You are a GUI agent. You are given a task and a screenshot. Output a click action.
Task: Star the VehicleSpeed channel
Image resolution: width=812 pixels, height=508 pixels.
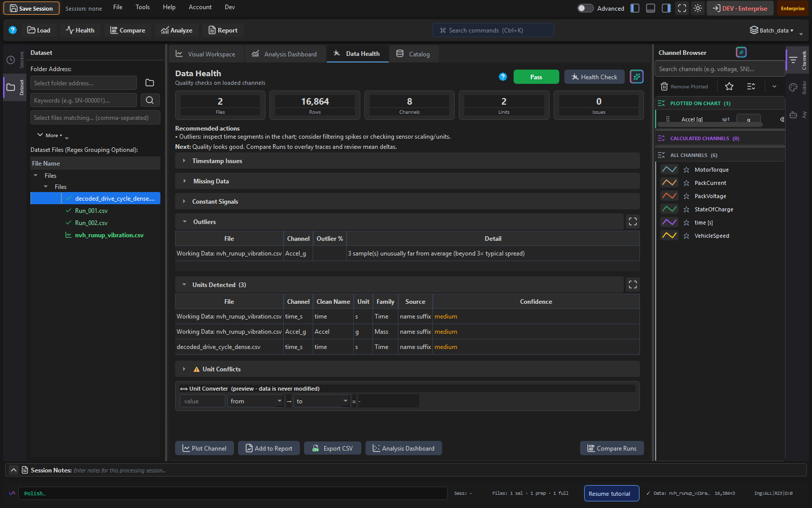[x=686, y=236]
